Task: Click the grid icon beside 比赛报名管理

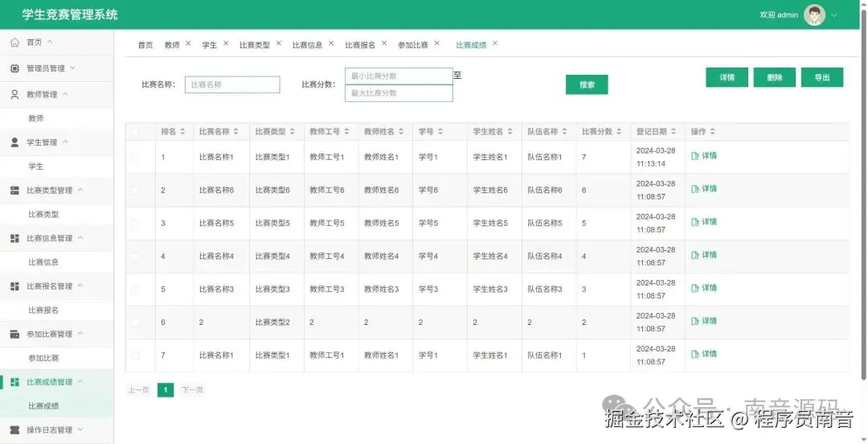Action: point(15,286)
